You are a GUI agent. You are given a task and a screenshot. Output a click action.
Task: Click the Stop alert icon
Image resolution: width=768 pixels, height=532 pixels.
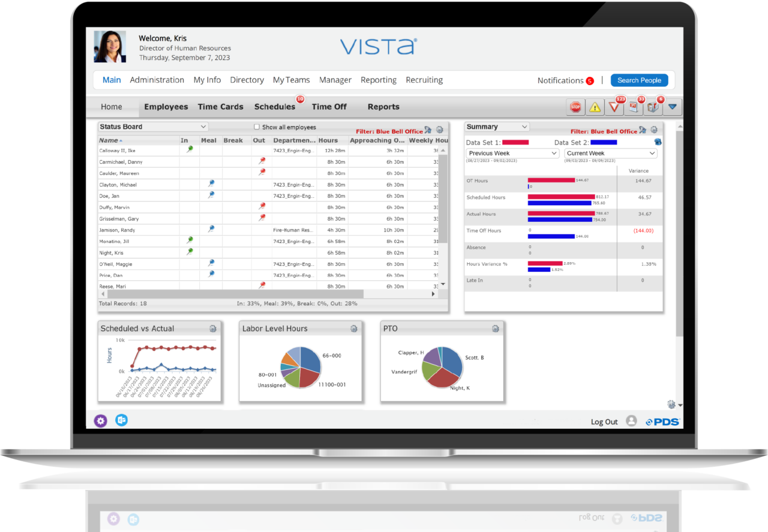575,107
